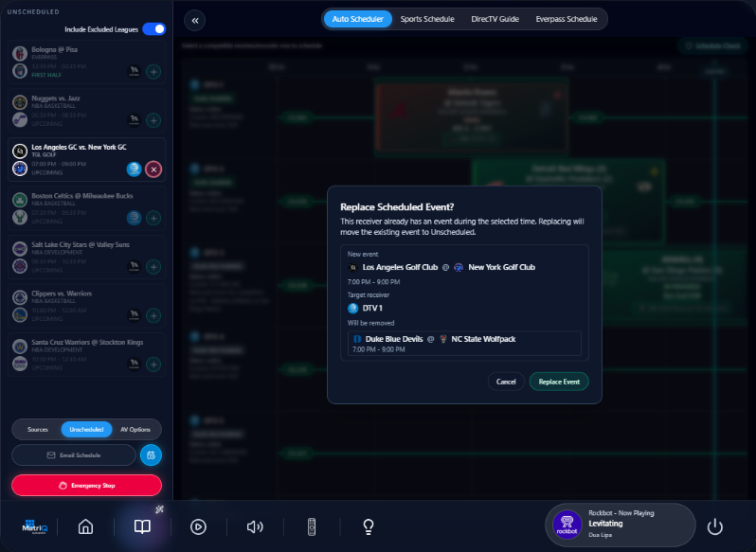
Task: Confirm with the Replace Event button
Action: pyautogui.click(x=559, y=382)
